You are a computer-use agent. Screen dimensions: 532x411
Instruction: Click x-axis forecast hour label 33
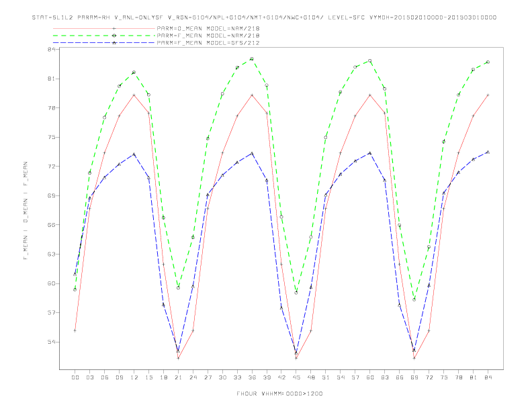click(x=237, y=377)
